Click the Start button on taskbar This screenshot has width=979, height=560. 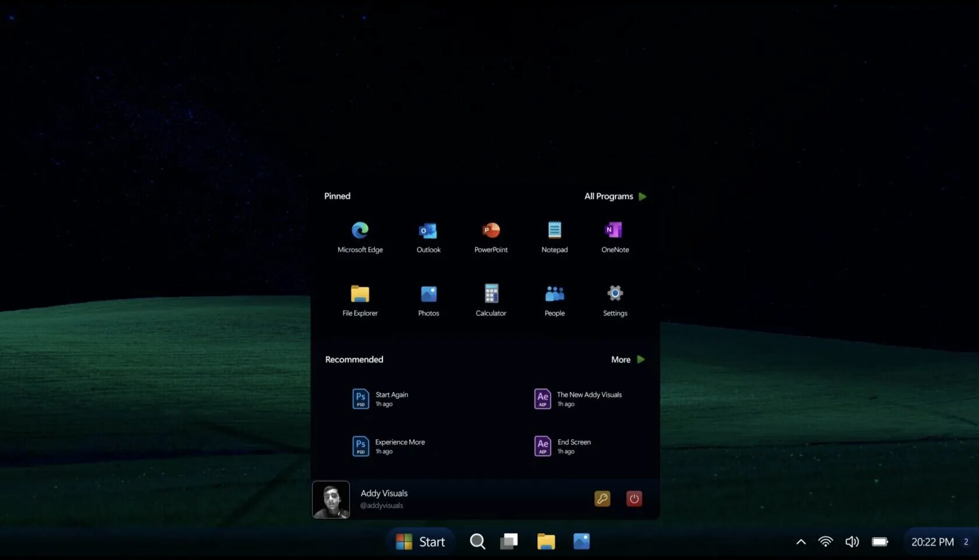point(420,542)
